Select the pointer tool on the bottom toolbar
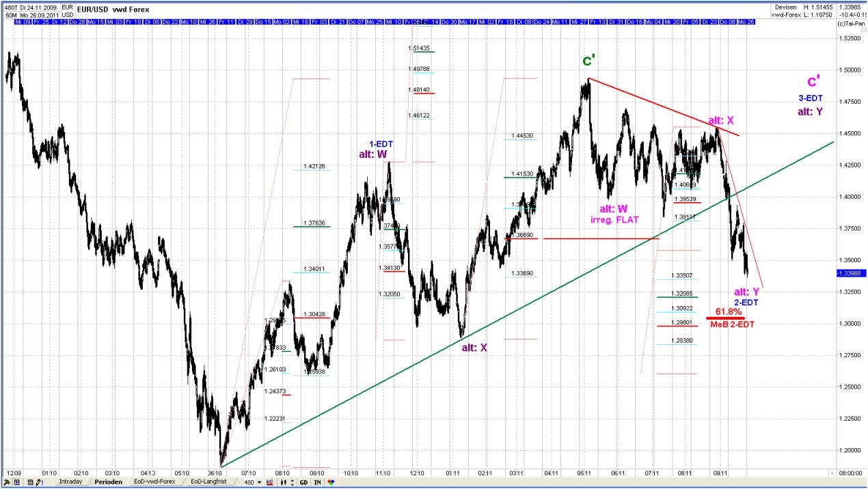This screenshot has height=489, width=868. tap(5, 481)
